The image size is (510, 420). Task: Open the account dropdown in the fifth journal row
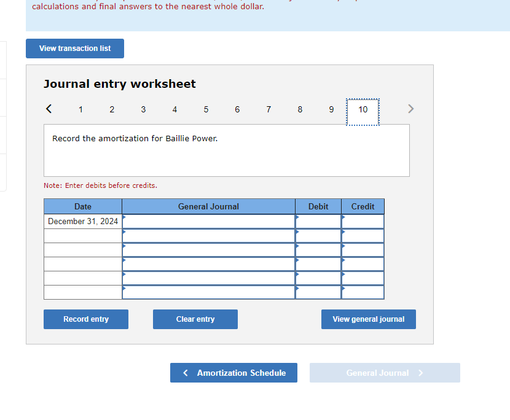[125, 275]
